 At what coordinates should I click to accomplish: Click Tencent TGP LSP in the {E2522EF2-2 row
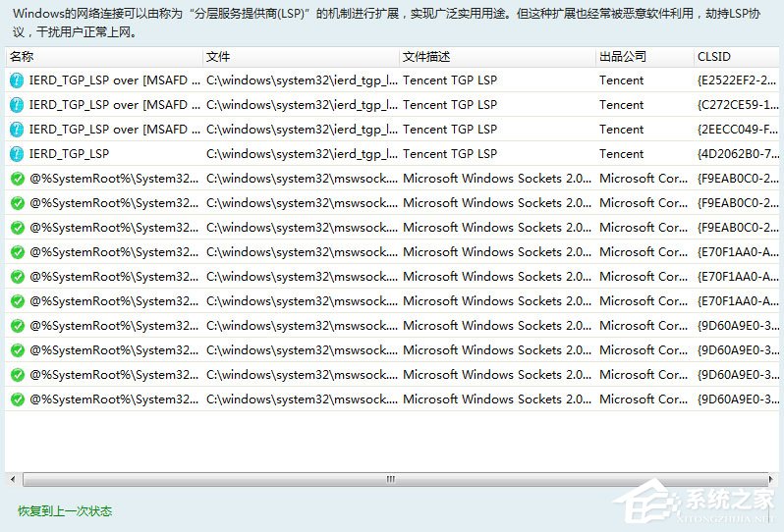pyautogui.click(x=450, y=80)
